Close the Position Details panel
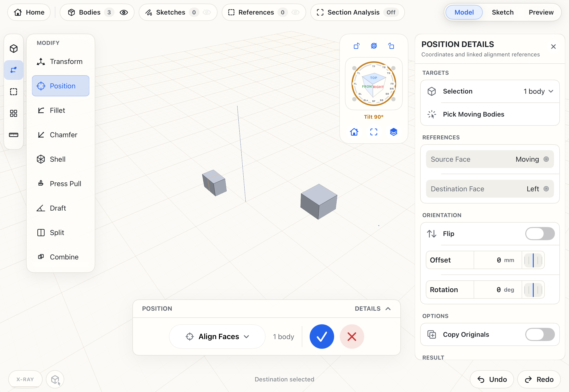This screenshot has width=569, height=392. [553, 47]
